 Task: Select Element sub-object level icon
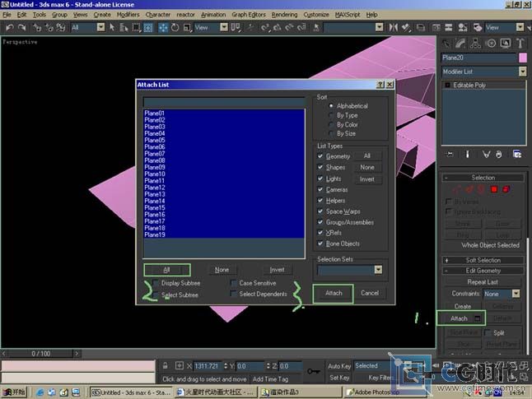(506, 189)
